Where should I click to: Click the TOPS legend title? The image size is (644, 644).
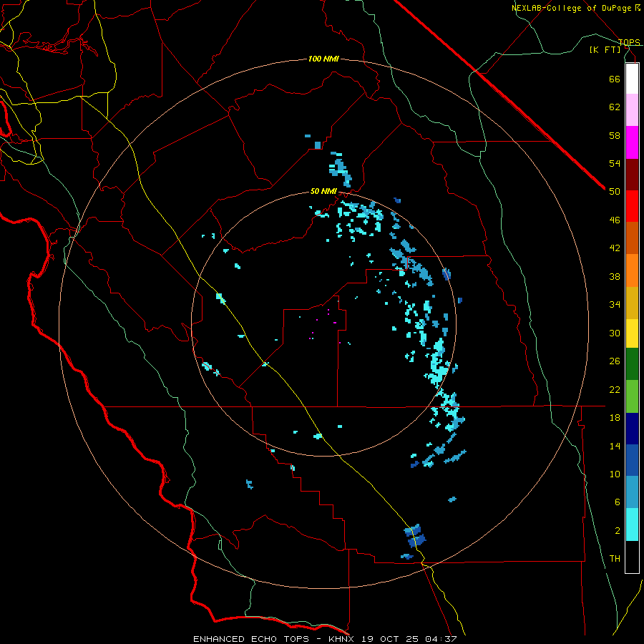629,42
